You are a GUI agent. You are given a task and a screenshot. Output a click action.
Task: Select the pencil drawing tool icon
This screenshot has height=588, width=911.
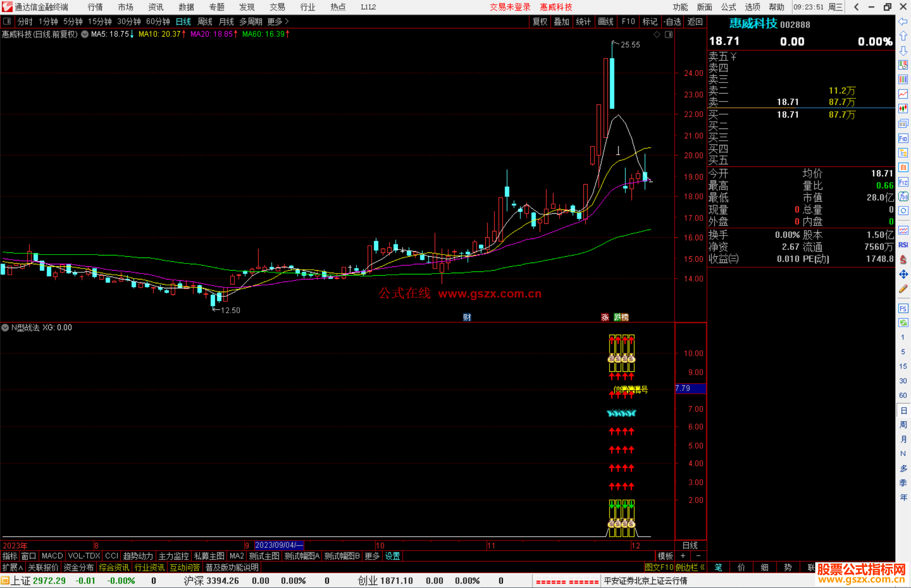(903, 289)
